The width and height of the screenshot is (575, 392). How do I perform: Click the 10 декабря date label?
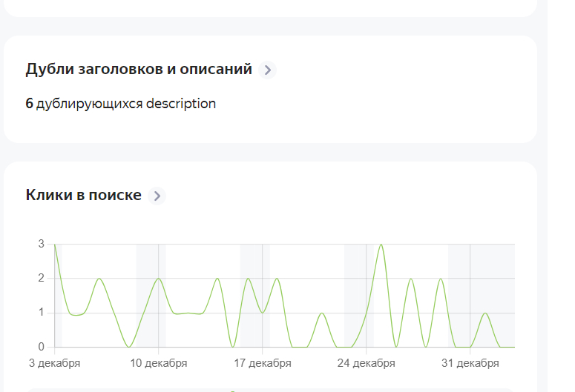pyautogui.click(x=159, y=363)
